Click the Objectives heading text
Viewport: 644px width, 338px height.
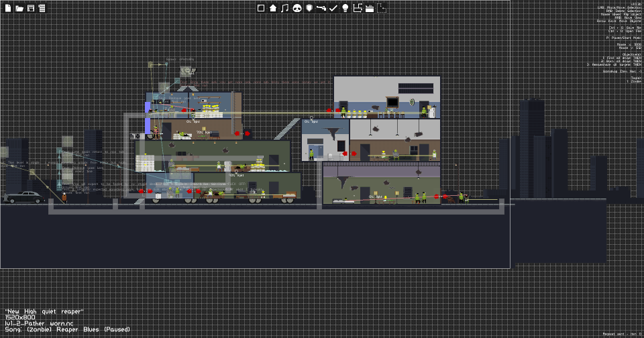click(x=631, y=54)
